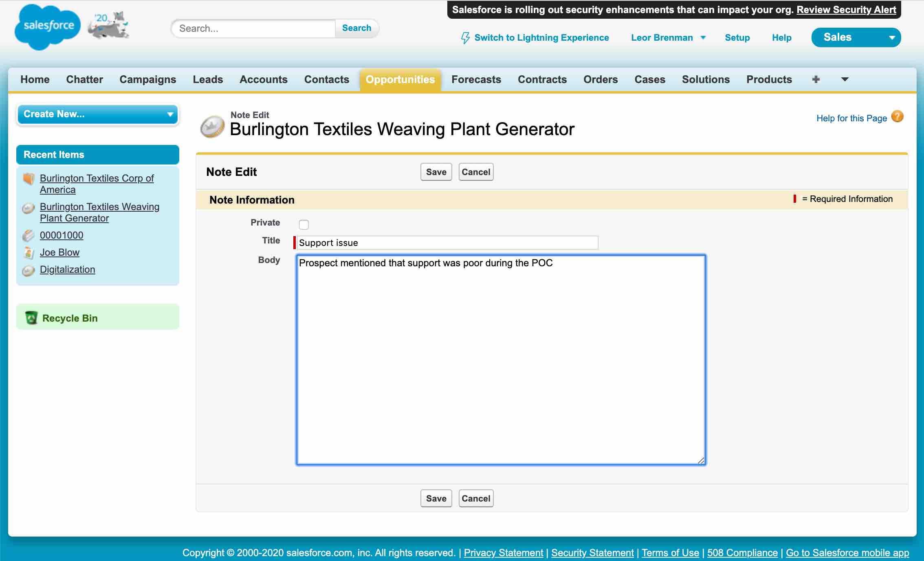Select the Leads tab

208,79
